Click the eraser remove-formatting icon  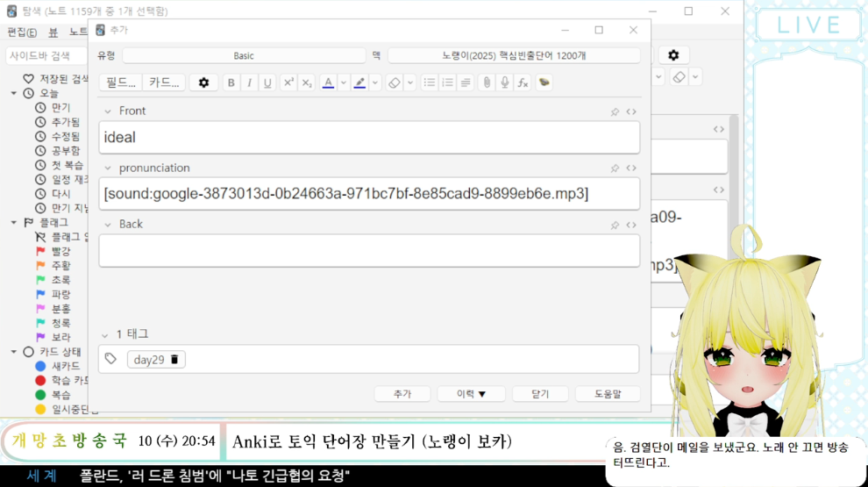coord(395,82)
